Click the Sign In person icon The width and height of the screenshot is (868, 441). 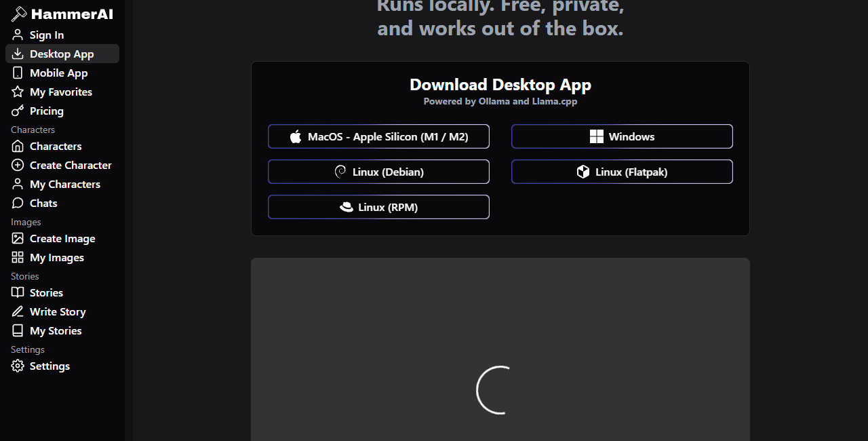tap(18, 35)
